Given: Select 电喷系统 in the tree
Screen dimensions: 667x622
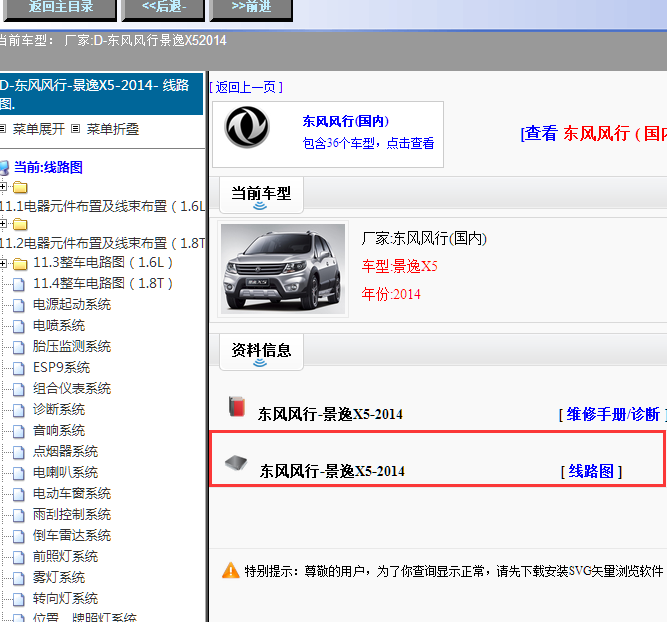Looking at the screenshot, I should [x=59, y=325].
